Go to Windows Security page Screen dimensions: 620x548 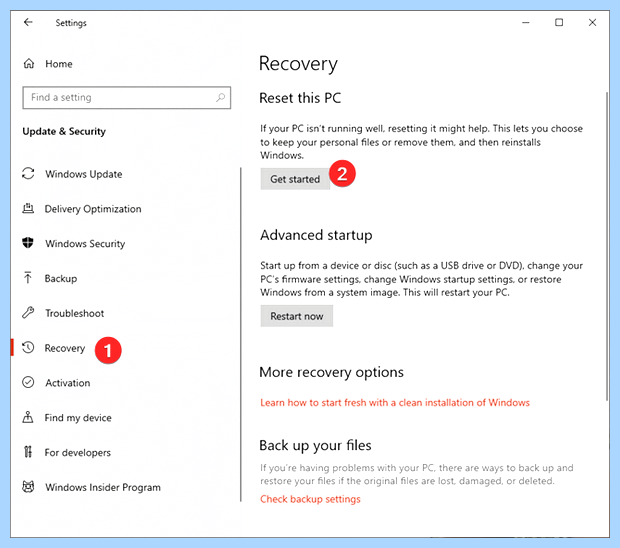click(85, 244)
